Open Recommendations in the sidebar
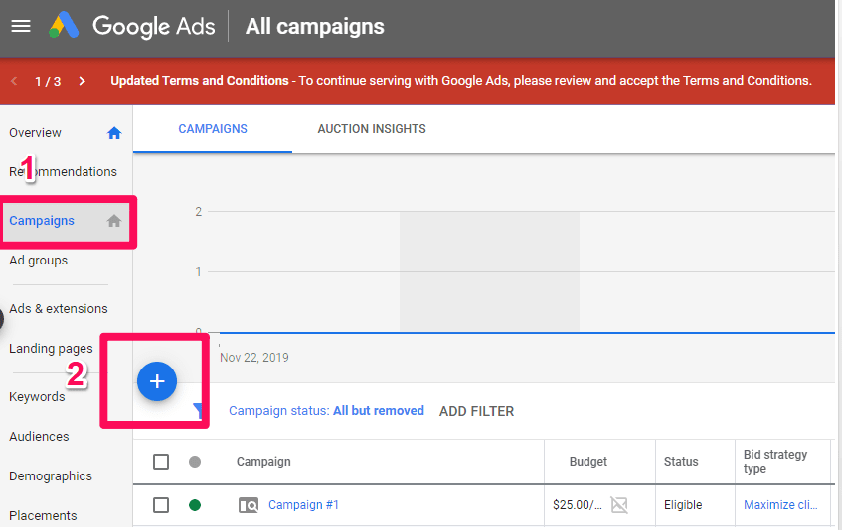Viewport: 842px width, 530px height. [63, 171]
